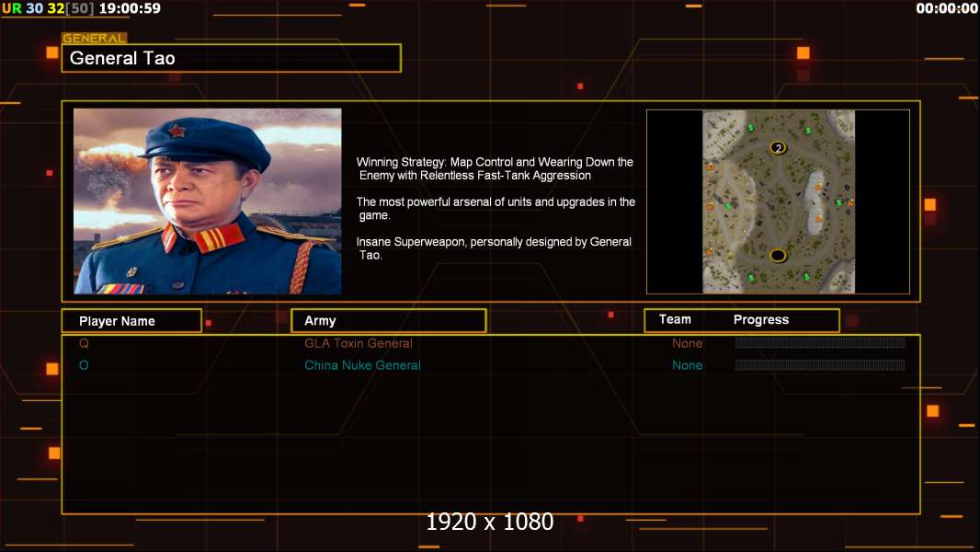Click the unnumbered start position marker on map

(x=778, y=255)
